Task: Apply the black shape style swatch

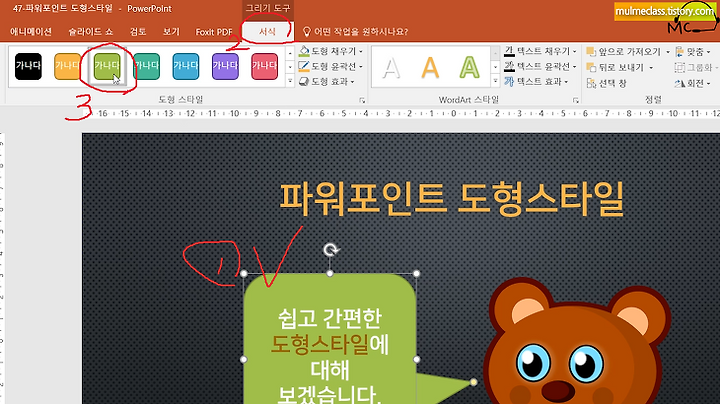Action: (28, 66)
